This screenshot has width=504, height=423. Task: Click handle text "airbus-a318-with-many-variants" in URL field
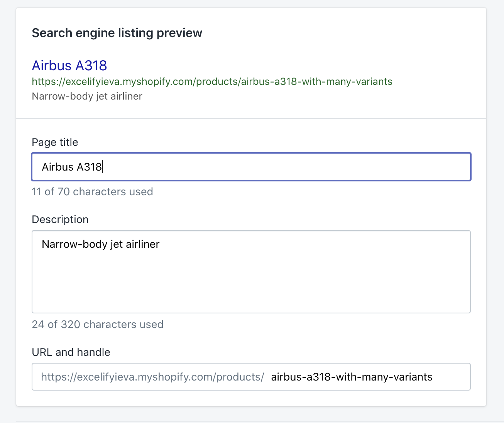(352, 377)
